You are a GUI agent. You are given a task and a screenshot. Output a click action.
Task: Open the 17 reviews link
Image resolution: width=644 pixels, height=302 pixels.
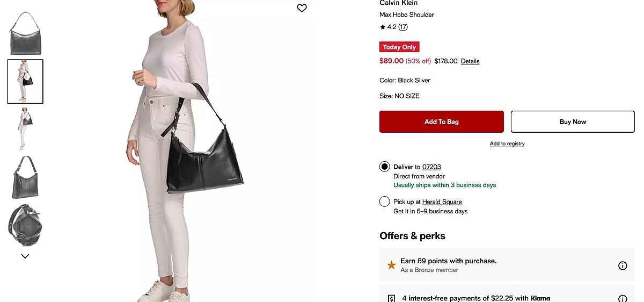pyautogui.click(x=403, y=27)
